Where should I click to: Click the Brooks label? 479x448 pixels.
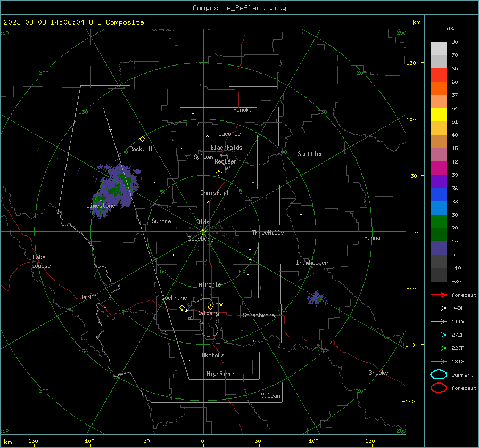point(378,373)
